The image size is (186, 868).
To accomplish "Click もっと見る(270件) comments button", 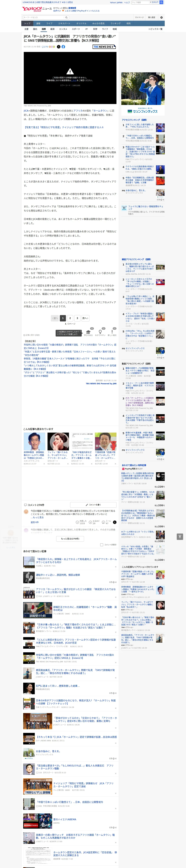I will 70,539.
